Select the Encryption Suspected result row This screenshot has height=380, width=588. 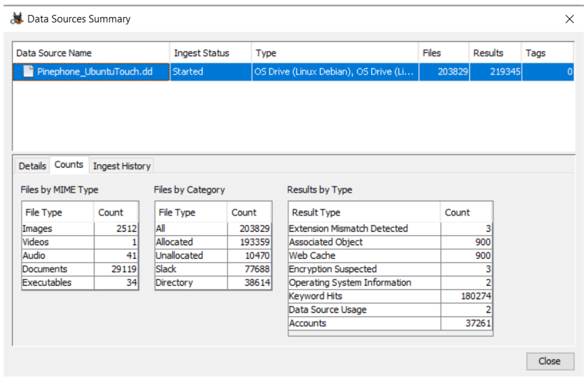tap(390, 269)
